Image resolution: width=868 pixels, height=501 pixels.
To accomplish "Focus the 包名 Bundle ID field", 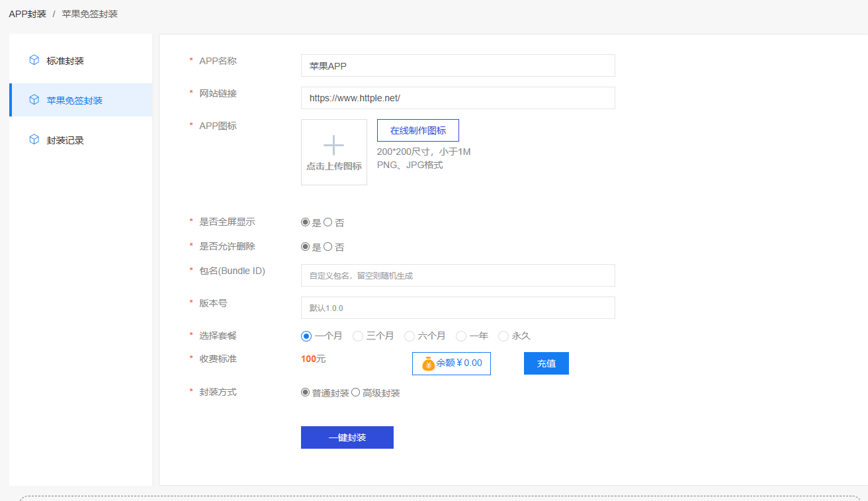I will (458, 275).
